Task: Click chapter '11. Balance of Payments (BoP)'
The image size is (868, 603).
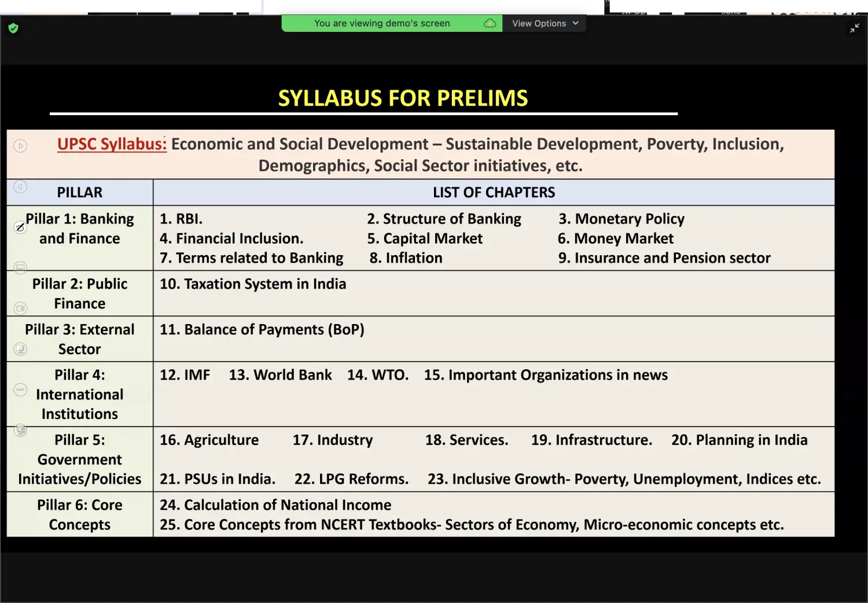Action: coord(262,330)
